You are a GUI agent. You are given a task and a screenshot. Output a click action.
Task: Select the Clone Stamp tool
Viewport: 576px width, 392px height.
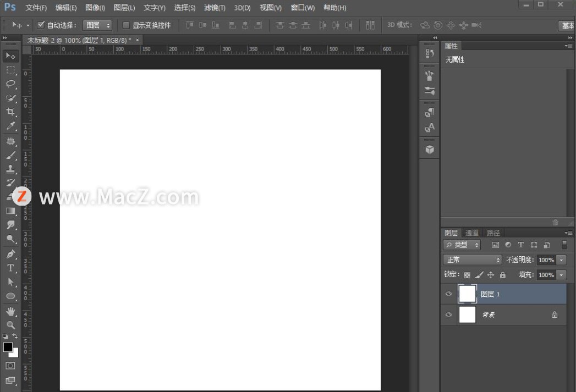click(x=10, y=169)
